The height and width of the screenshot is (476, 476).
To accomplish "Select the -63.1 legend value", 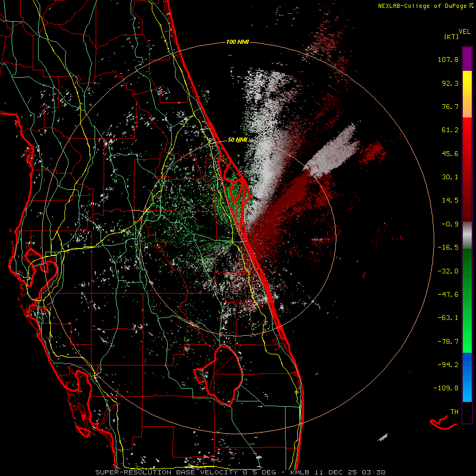I will click(x=448, y=318).
